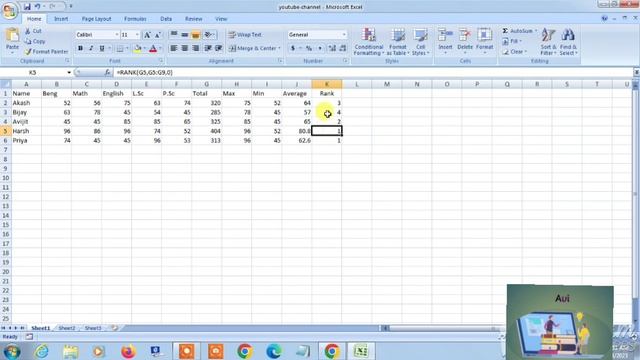Open font name Calibri dropdown
The height and width of the screenshot is (360, 640).
[117, 35]
